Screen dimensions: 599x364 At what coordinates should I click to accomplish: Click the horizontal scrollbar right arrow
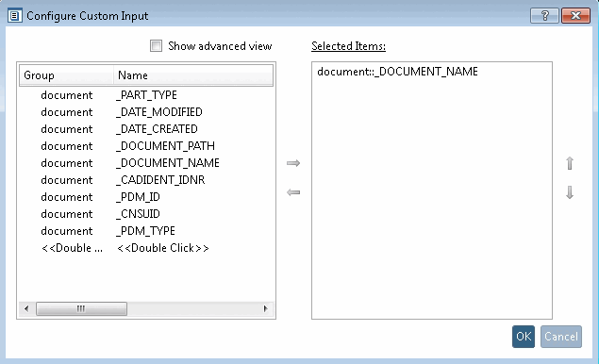(x=266, y=308)
